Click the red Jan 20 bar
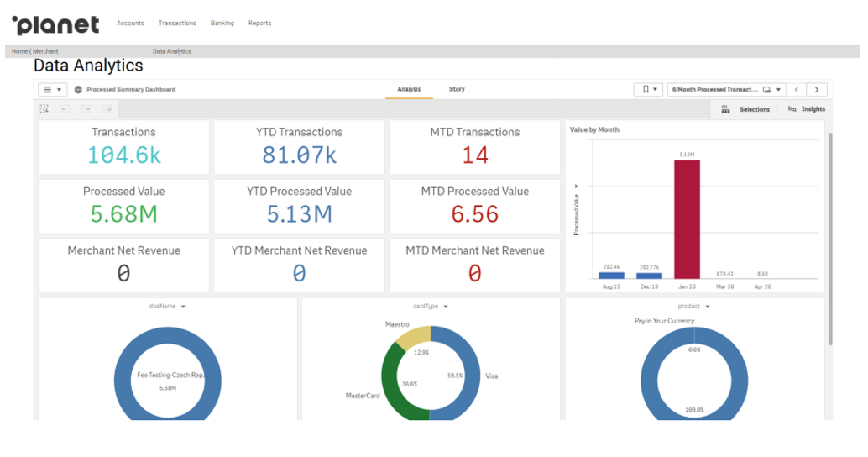 coord(687,218)
